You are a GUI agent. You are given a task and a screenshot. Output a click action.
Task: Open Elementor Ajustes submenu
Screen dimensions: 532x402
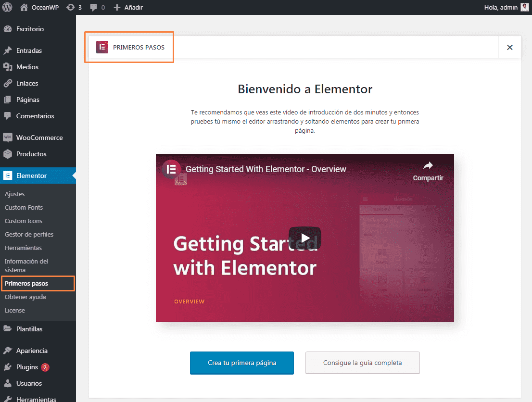click(14, 194)
